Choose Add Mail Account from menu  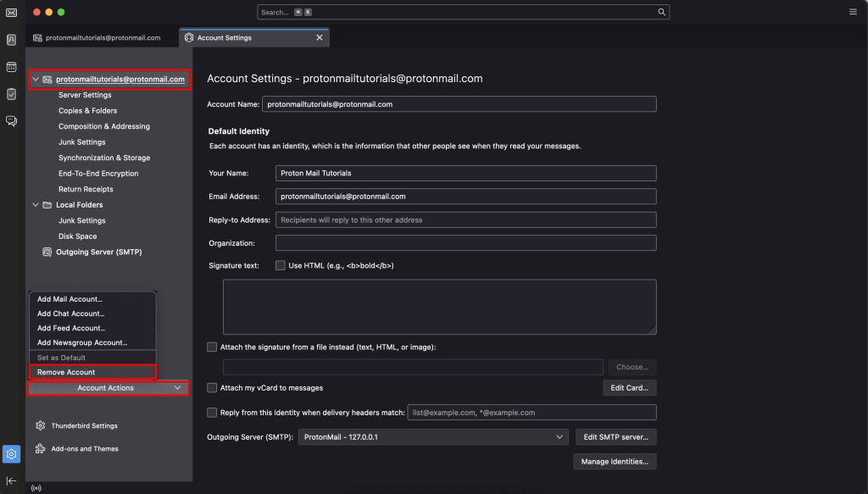click(92, 299)
